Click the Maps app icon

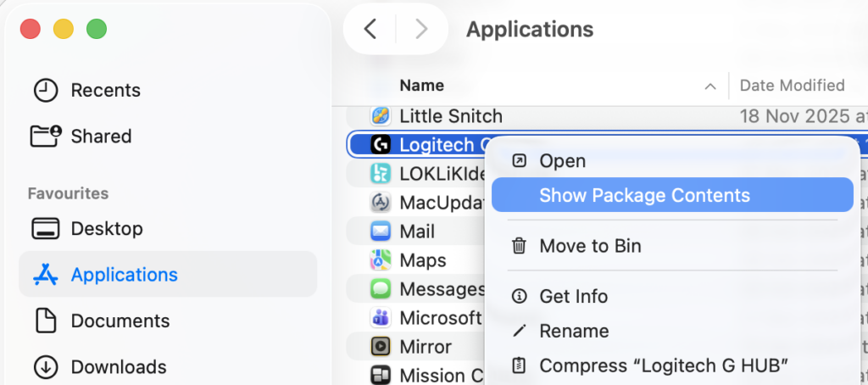click(381, 260)
